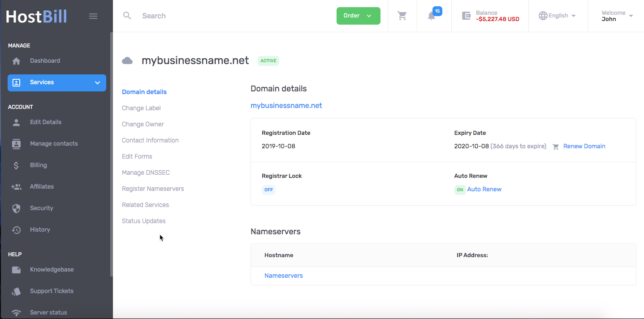Screen dimensions: 644x319
Task: Click the Knowledgebase icon
Action: point(16,269)
